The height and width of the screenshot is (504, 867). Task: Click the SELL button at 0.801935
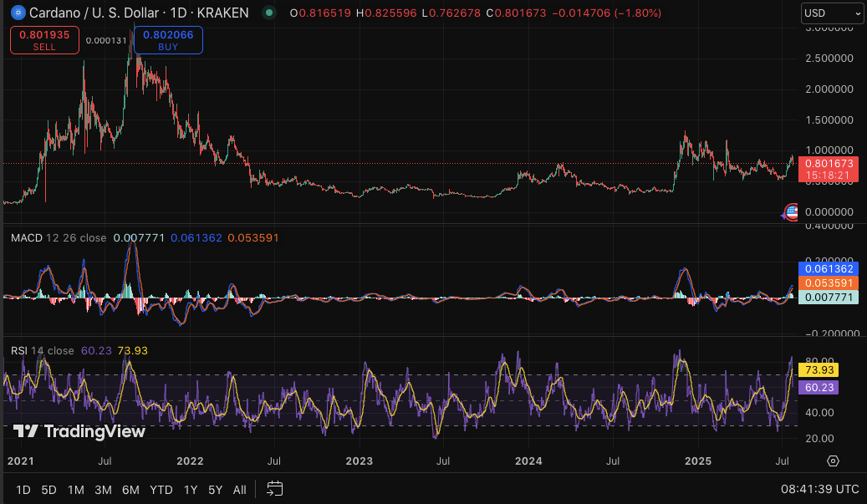point(44,40)
